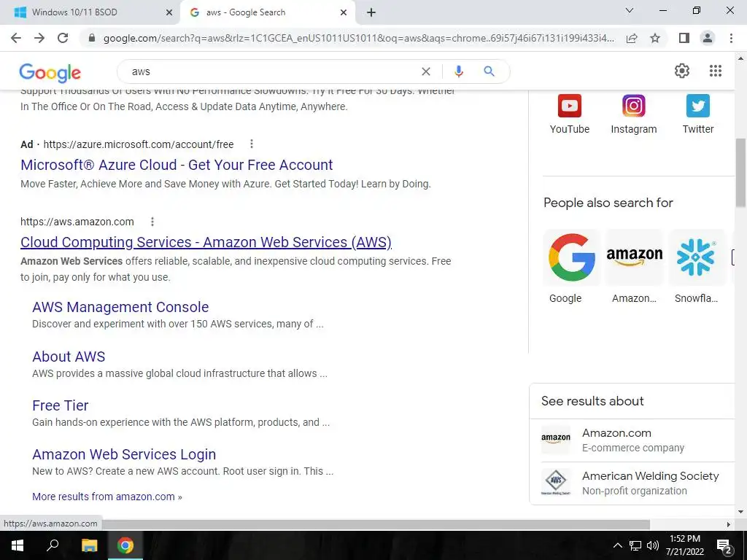The height and width of the screenshot is (560, 747).
Task: Open options for aws.amazon.com result
Action: (x=152, y=222)
